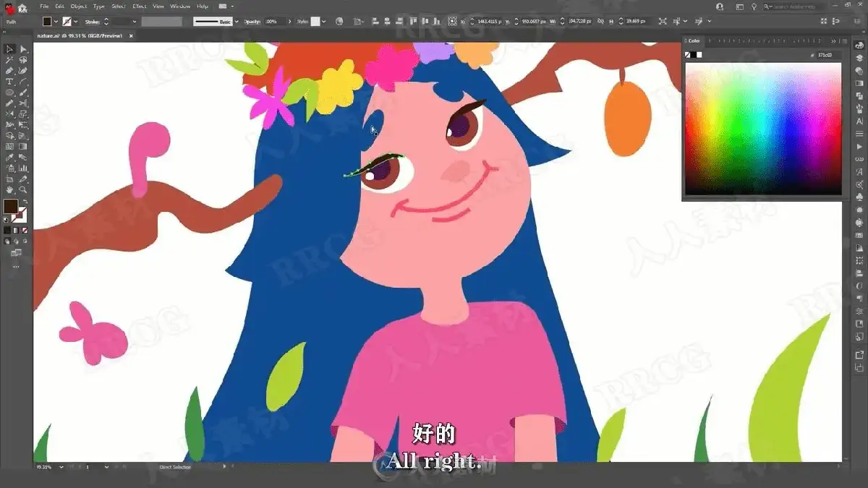Select the Curvature tool

coord(23,71)
